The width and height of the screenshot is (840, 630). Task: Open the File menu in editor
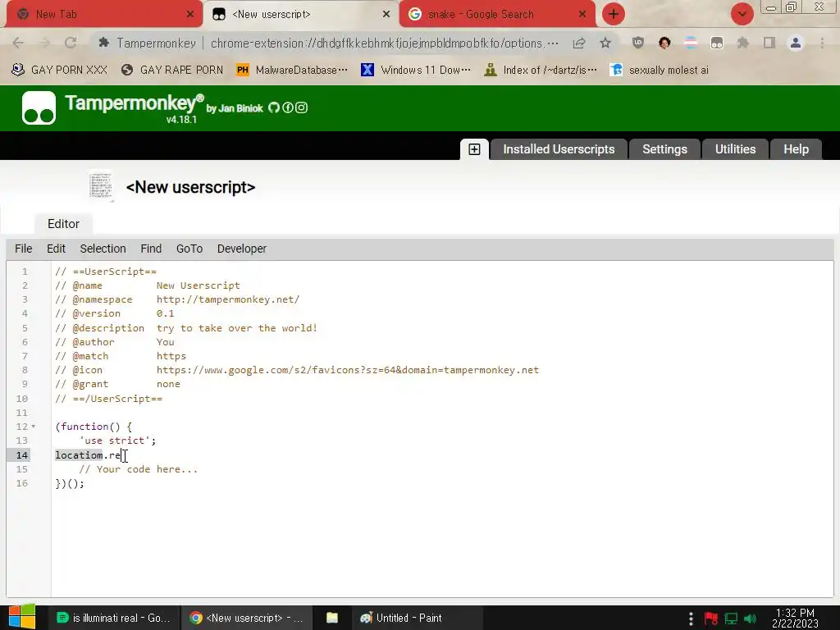[x=24, y=249]
